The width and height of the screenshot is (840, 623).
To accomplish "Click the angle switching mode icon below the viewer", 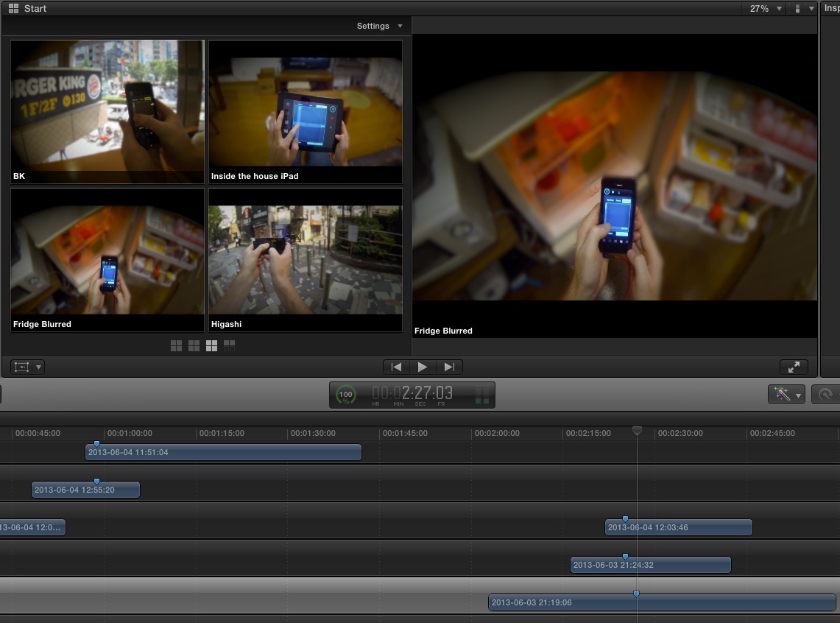I will (22, 367).
